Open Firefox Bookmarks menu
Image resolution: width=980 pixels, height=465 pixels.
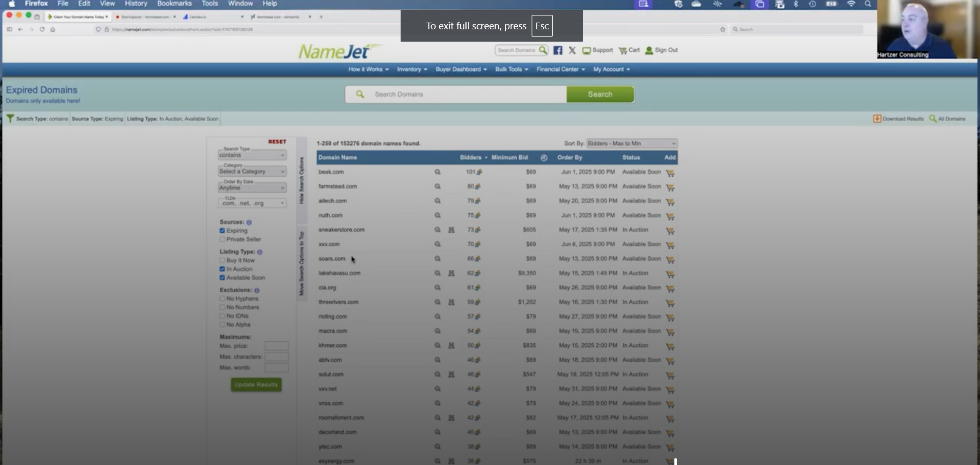click(174, 4)
